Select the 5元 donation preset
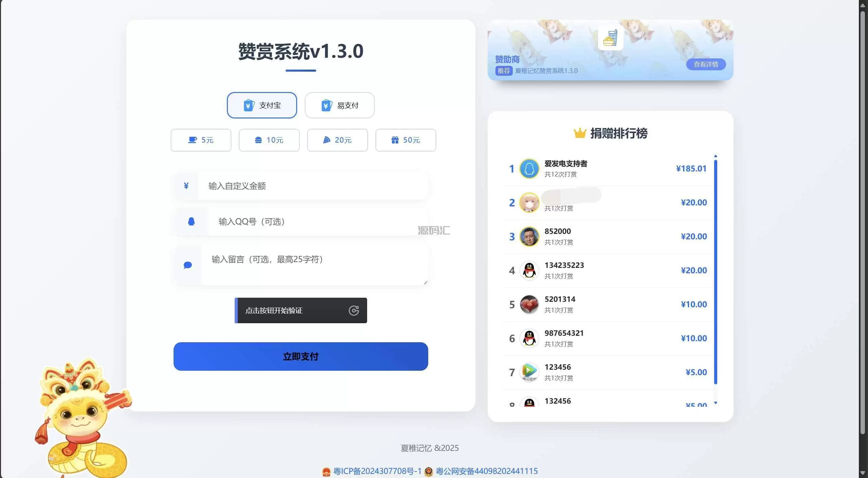 201,140
